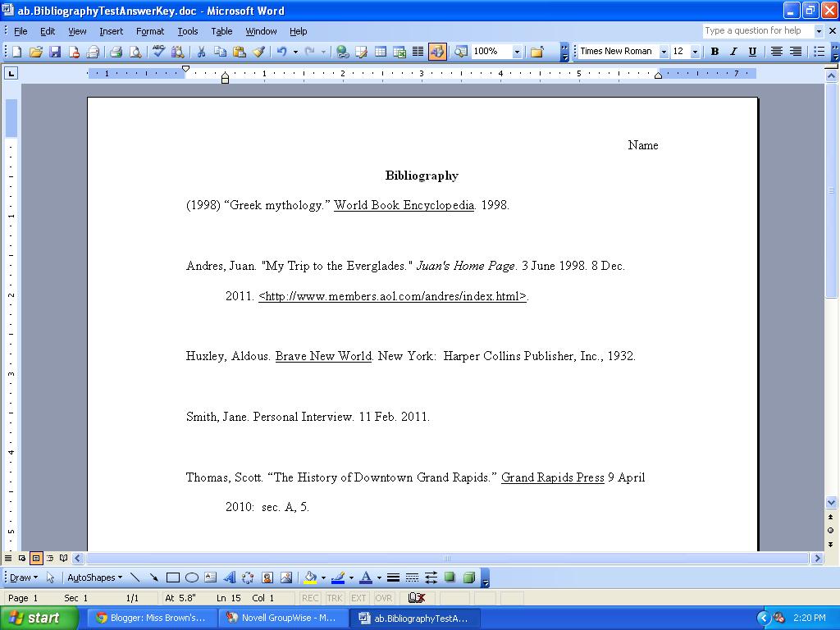Select the Text Box tool

click(209, 577)
